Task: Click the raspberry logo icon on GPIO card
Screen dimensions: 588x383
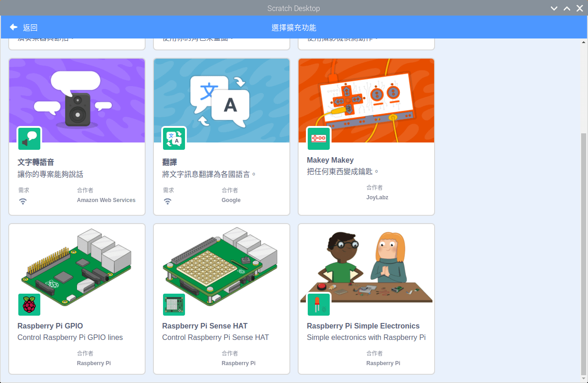Action: click(x=29, y=305)
